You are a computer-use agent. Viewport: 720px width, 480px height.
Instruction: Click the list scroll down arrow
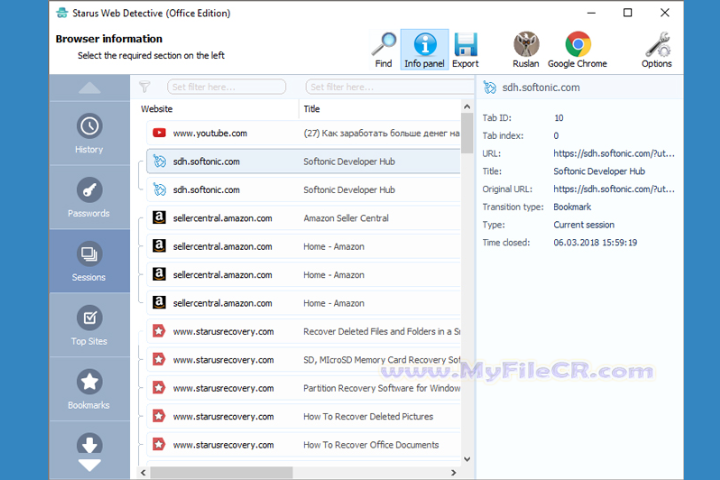pos(467,459)
